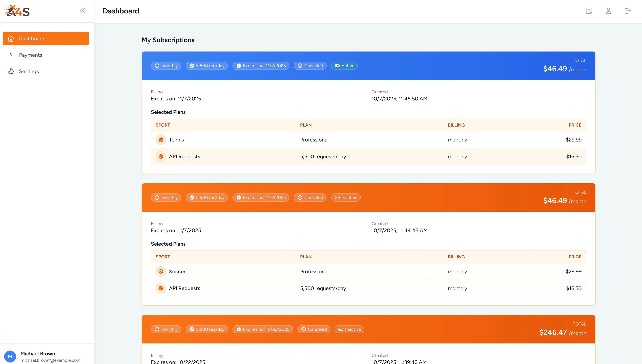The width and height of the screenshot is (642, 364).
Task: Click the invoice icon in the top bar
Action: [x=589, y=11]
